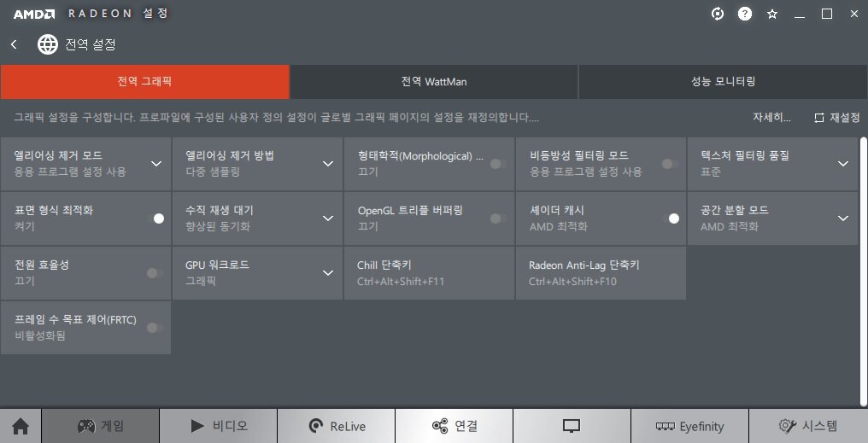Click the play icon in 비디오 tab
Screen dimensions: 868x443
click(197, 426)
